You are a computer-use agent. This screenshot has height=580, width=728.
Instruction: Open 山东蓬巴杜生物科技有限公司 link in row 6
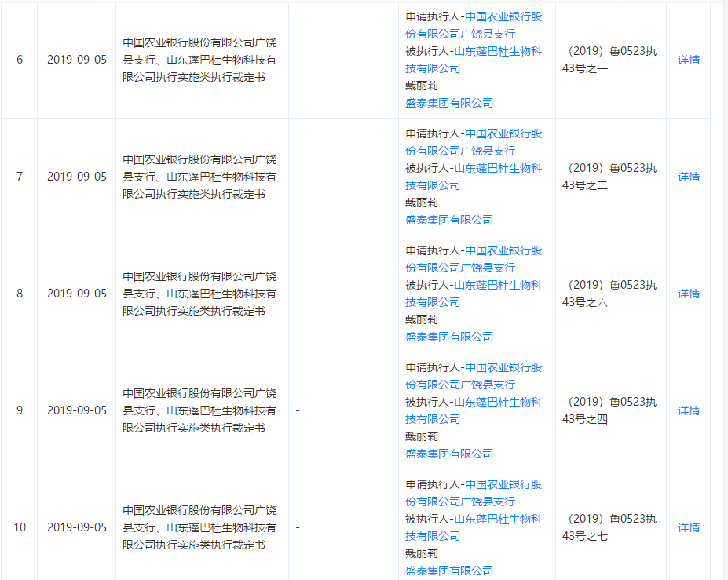coord(474,60)
